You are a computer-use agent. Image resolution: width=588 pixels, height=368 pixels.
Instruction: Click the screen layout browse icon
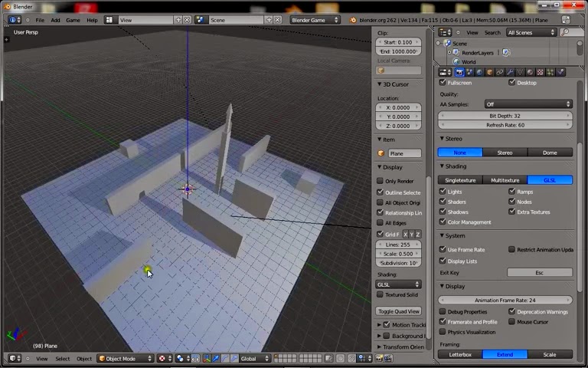[109, 20]
